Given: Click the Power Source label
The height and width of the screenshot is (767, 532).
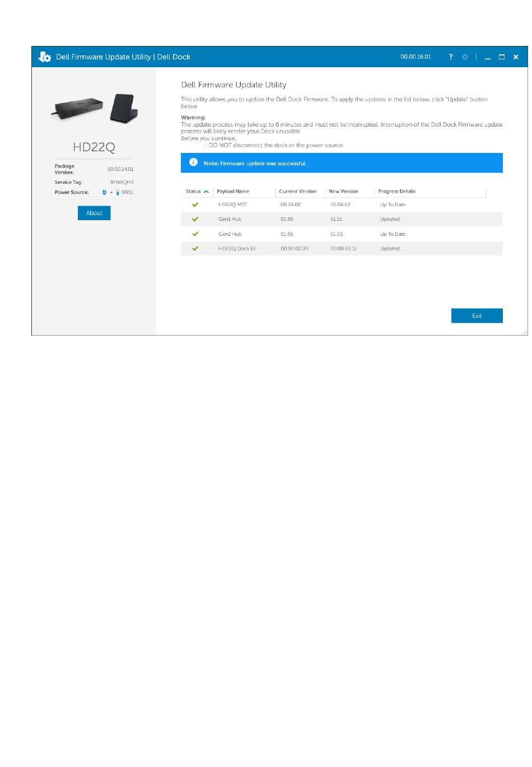Looking at the screenshot, I should [72, 192].
